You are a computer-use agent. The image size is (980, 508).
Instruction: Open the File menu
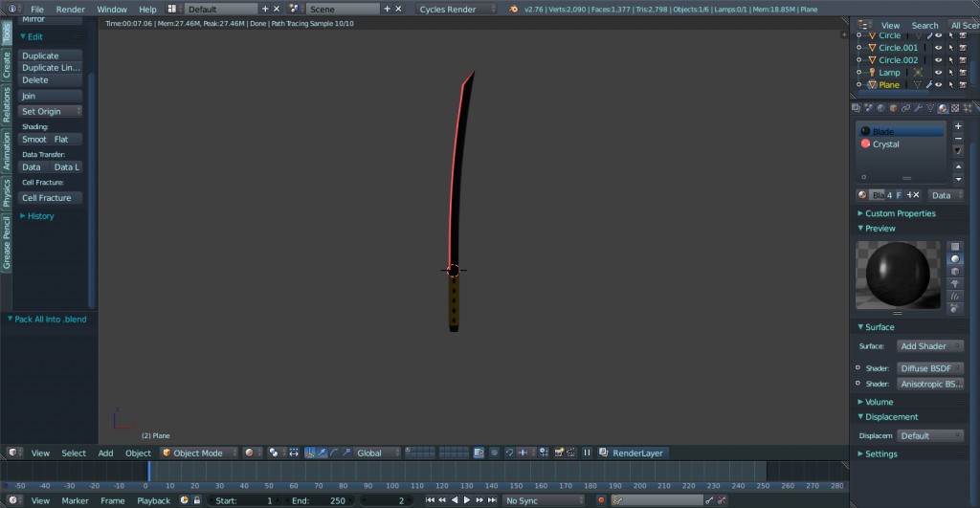pos(37,10)
